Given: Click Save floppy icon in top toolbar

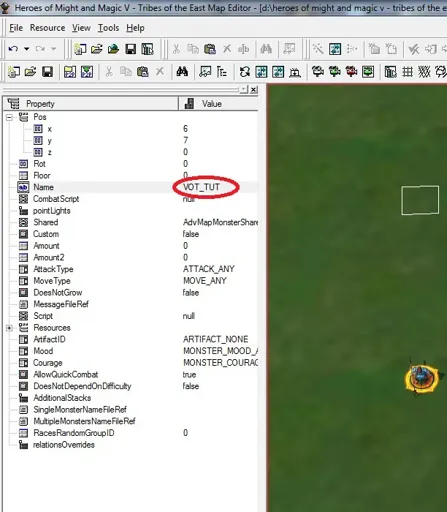Looking at the screenshot, I should point(130,49).
